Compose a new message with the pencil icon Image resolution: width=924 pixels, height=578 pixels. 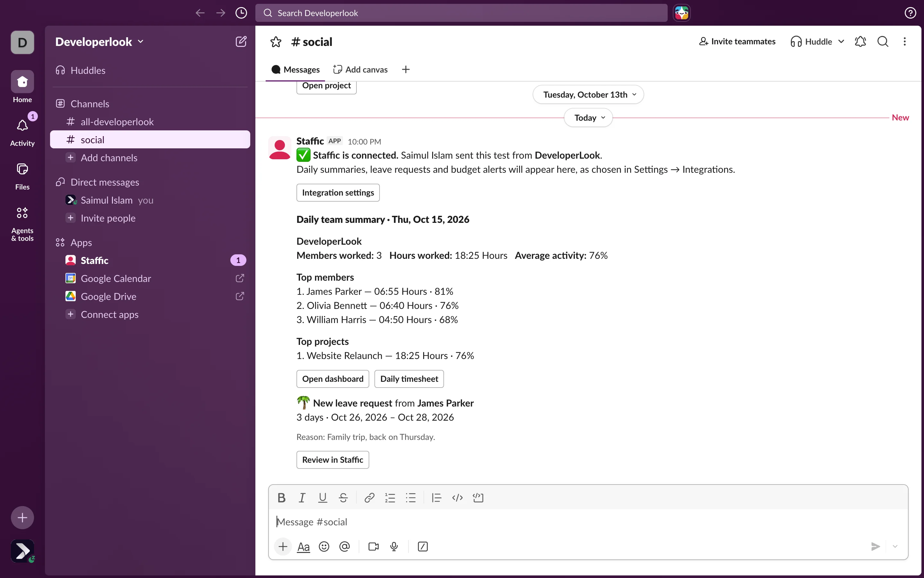(x=241, y=41)
